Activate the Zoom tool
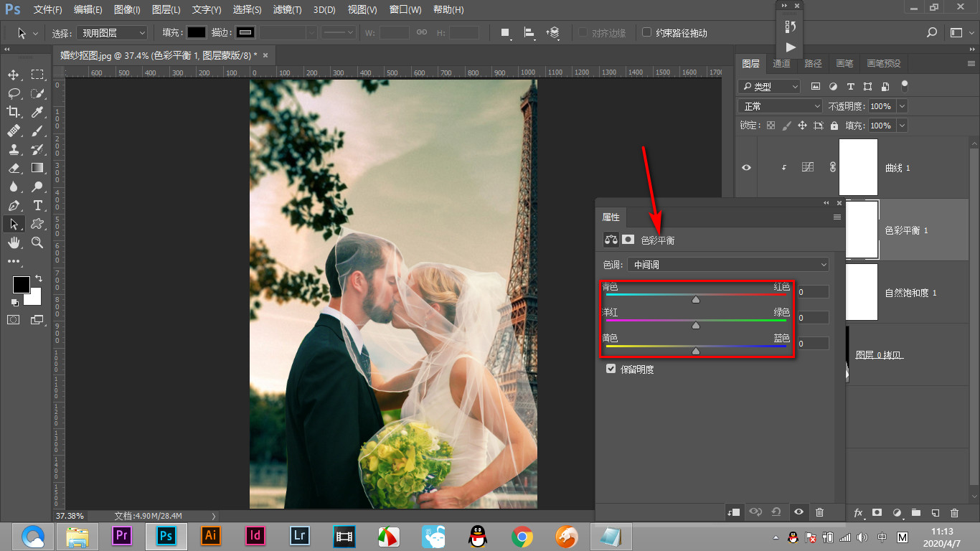 (x=37, y=242)
